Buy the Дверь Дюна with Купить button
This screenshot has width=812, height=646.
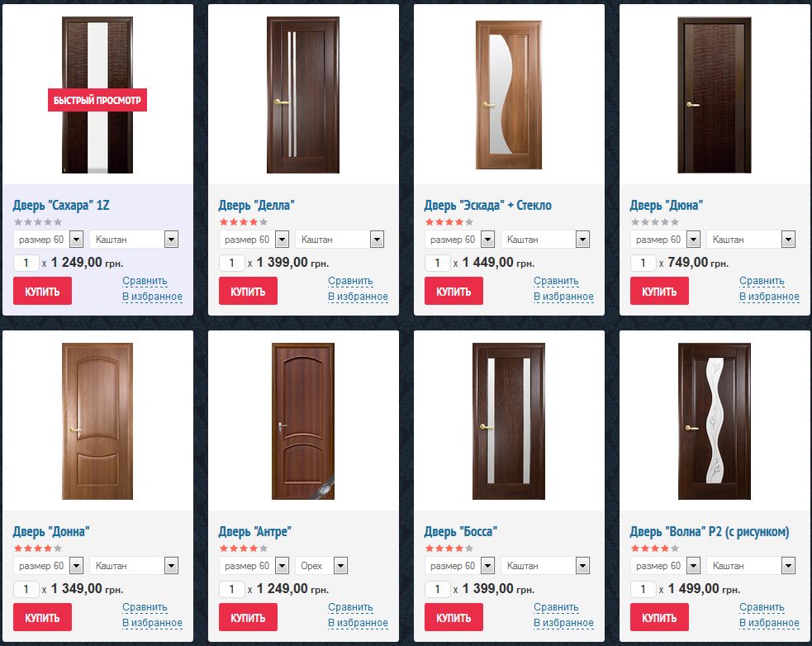pos(659,291)
